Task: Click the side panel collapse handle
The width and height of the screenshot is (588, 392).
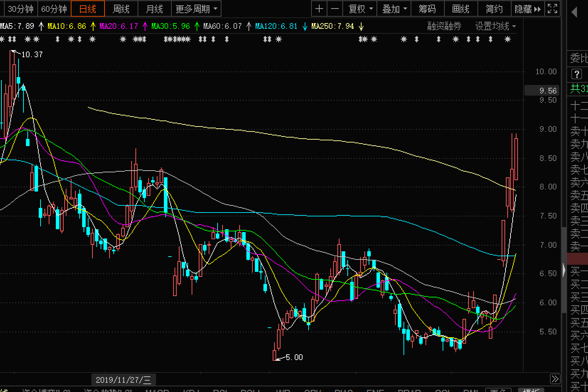Action: click(564, 270)
